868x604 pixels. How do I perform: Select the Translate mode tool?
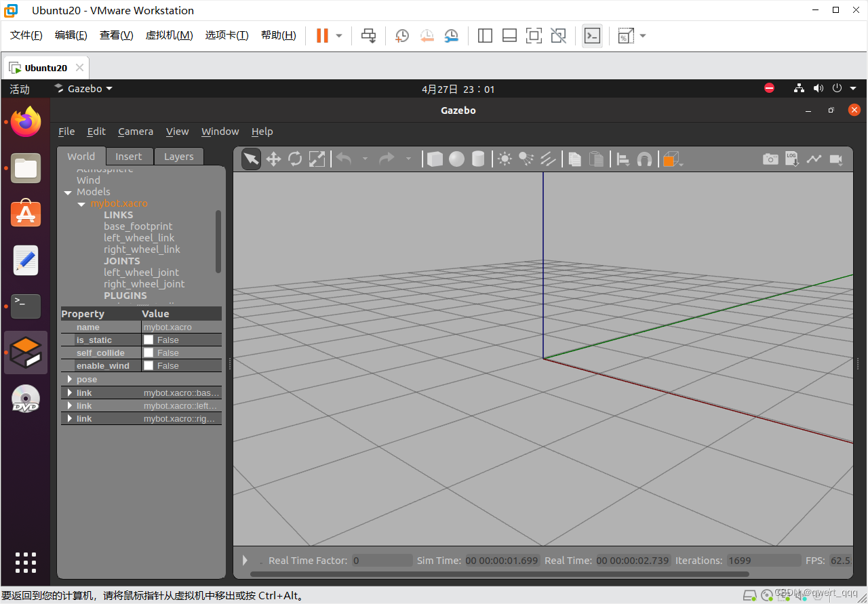273,159
